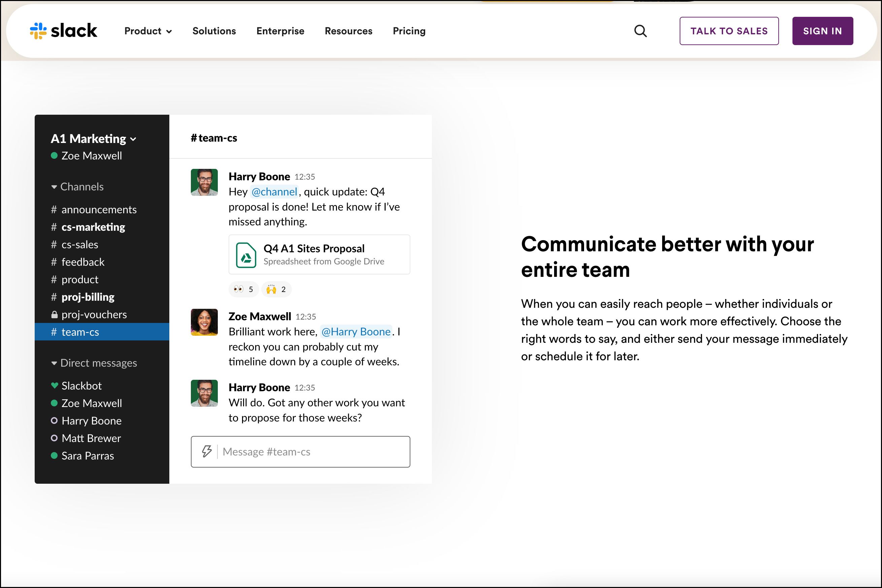Click the SIGN IN button

coord(822,31)
